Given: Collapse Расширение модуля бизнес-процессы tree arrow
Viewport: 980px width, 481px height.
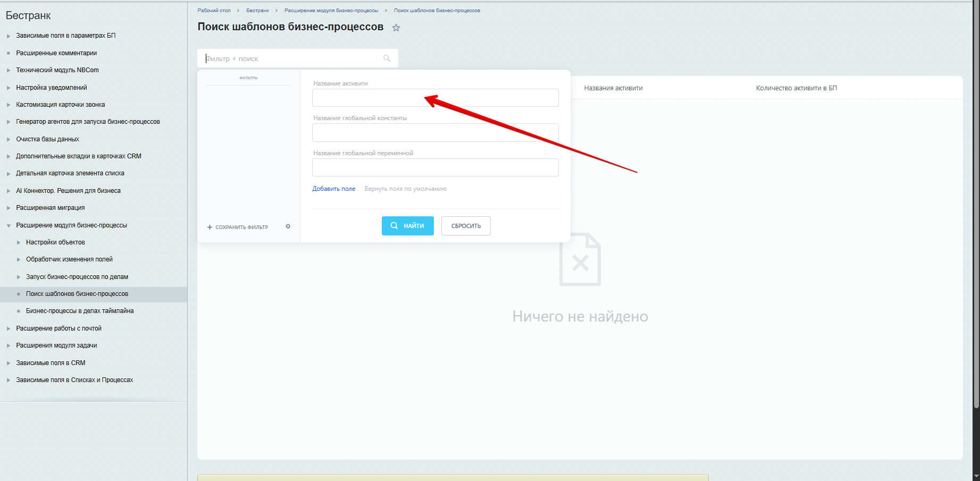Looking at the screenshot, I should pyautogui.click(x=9, y=225).
